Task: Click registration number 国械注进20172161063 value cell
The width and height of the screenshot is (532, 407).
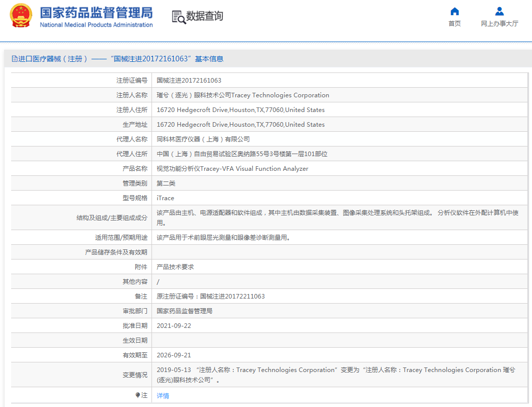Action: pyautogui.click(x=188, y=81)
